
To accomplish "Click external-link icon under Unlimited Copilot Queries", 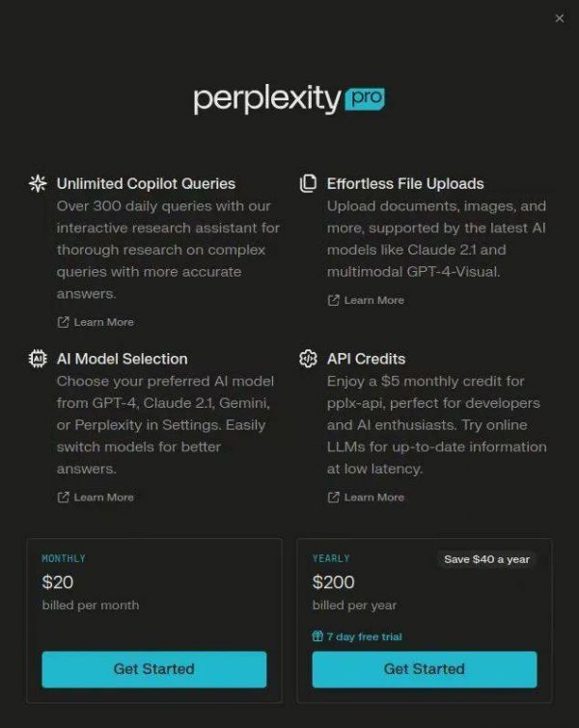I will [x=63, y=322].
